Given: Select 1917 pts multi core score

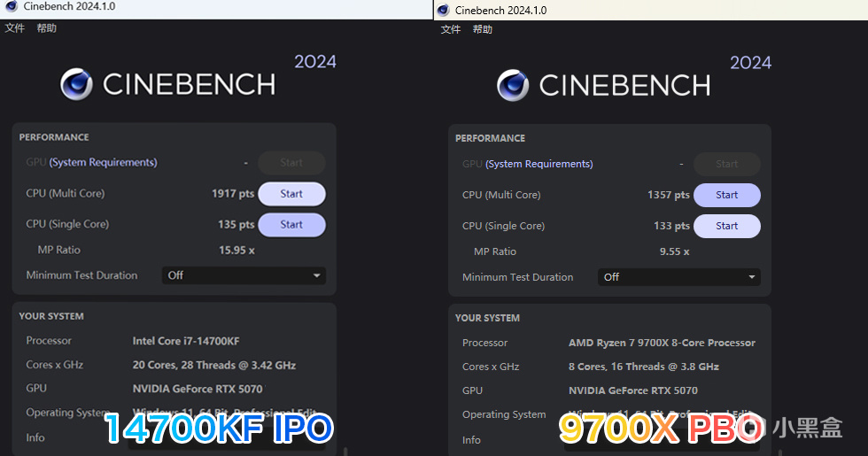Looking at the screenshot, I should (233, 194).
